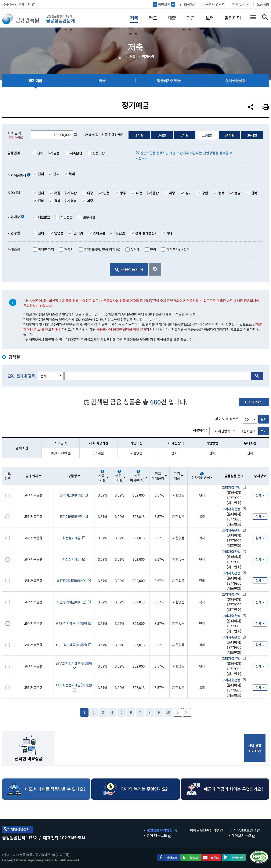Download results with 다운로드 button
Viewport: 271px width, 868px height.
click(x=253, y=402)
